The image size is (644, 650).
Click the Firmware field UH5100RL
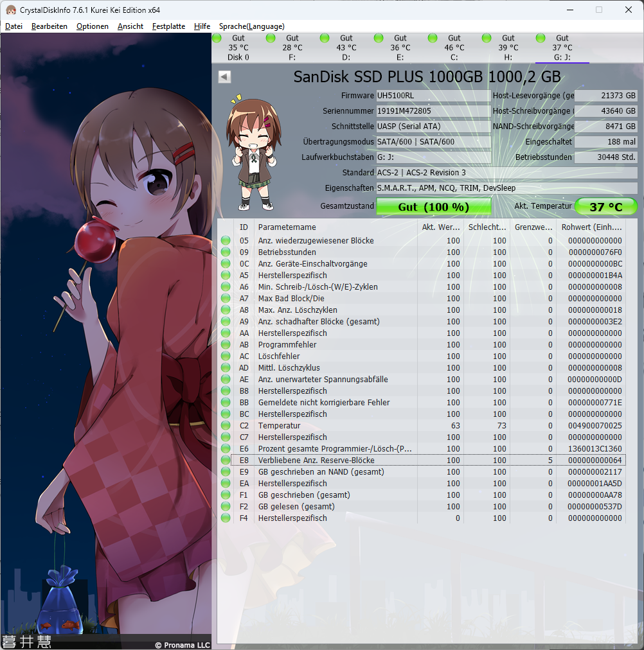click(x=433, y=95)
